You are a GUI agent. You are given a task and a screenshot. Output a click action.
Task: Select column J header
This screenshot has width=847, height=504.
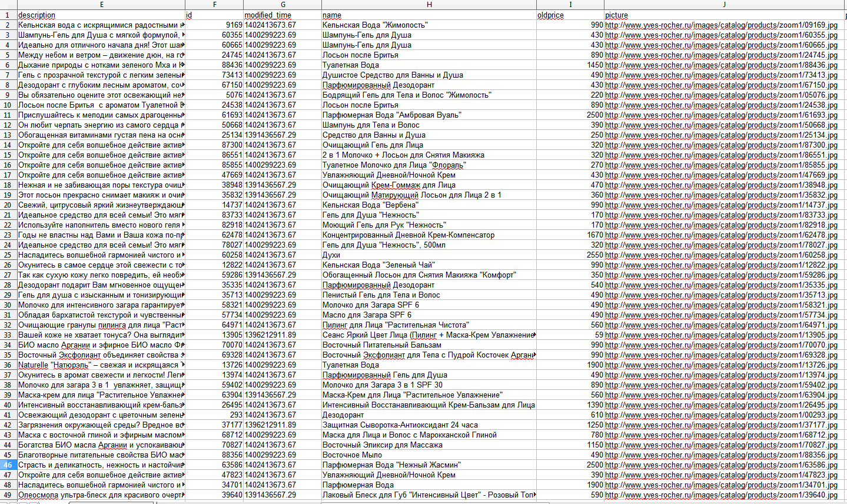point(724,5)
